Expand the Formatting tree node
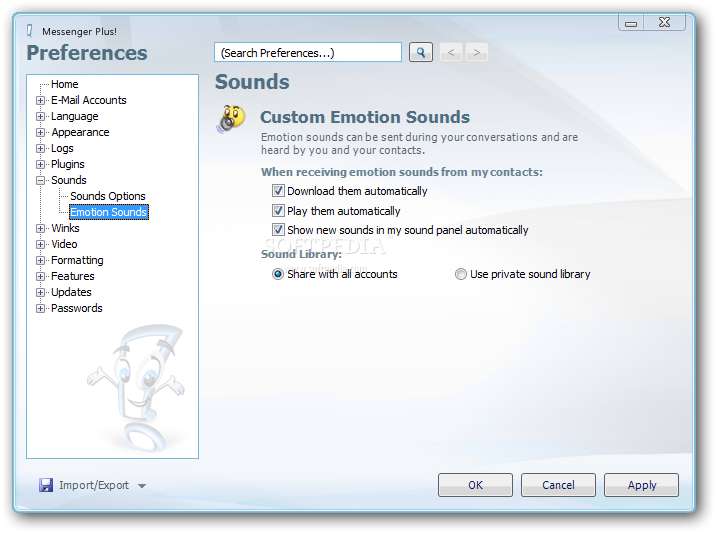The image size is (716, 533). coord(41,260)
